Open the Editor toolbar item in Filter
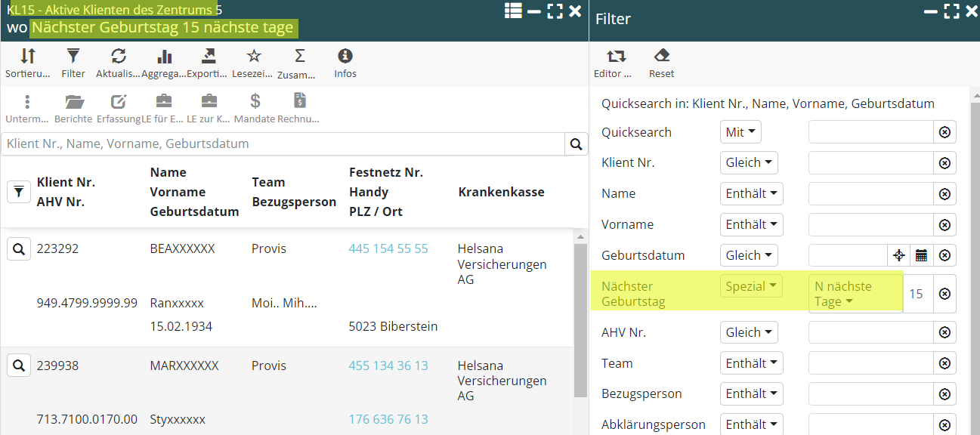Viewport: 980px width, 435px height. (616, 57)
